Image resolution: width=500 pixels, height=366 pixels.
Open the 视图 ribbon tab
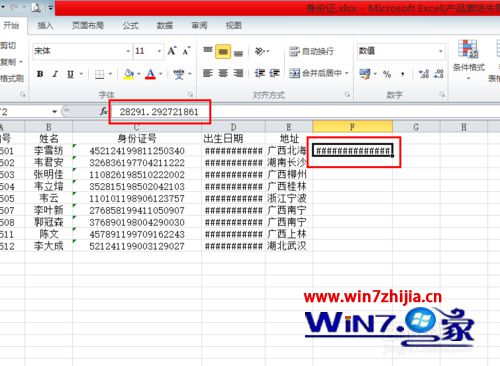tap(234, 25)
